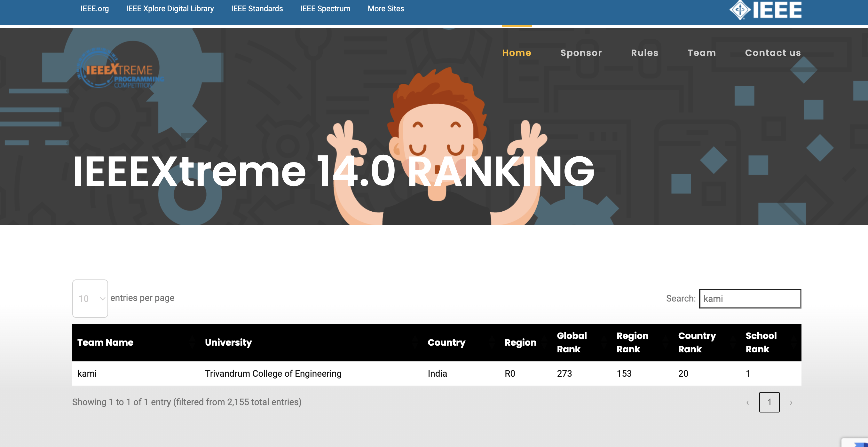Viewport: 868px width, 447px height.
Task: Sort by Region Rank column header
Action: pyautogui.click(x=642, y=342)
